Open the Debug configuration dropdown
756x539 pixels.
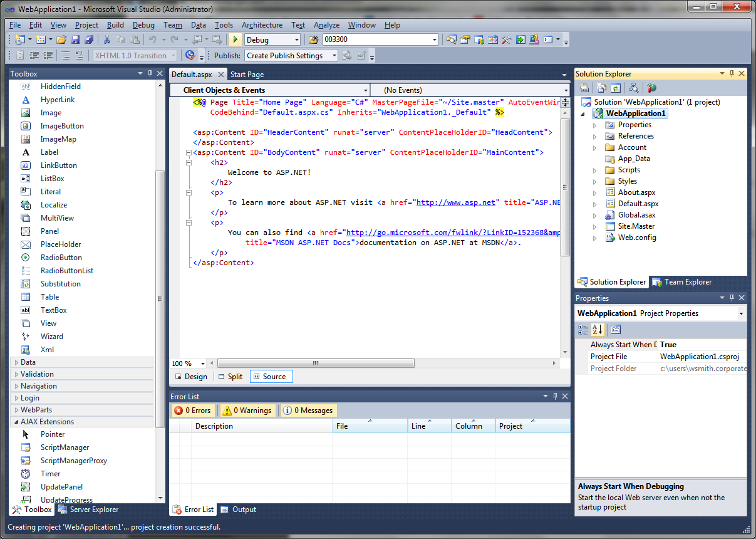[x=296, y=40]
